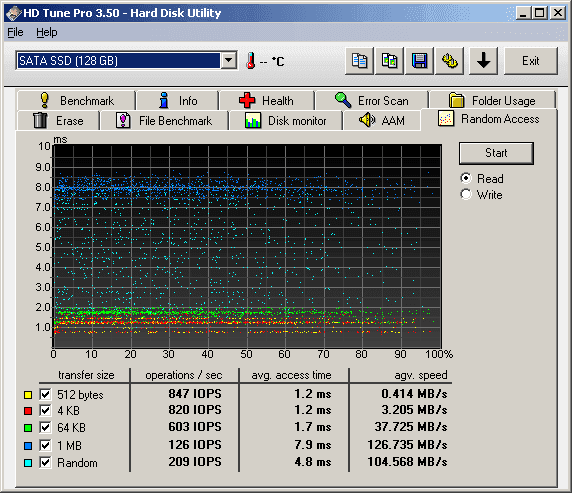The height and width of the screenshot is (493, 572).
Task: Expand the SATA SSD drive dropdown arrow
Action: [x=229, y=61]
